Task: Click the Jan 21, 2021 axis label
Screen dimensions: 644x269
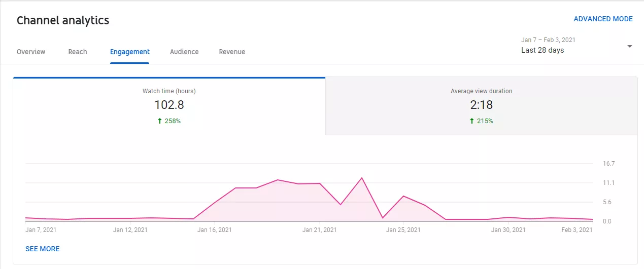Action: [320, 230]
